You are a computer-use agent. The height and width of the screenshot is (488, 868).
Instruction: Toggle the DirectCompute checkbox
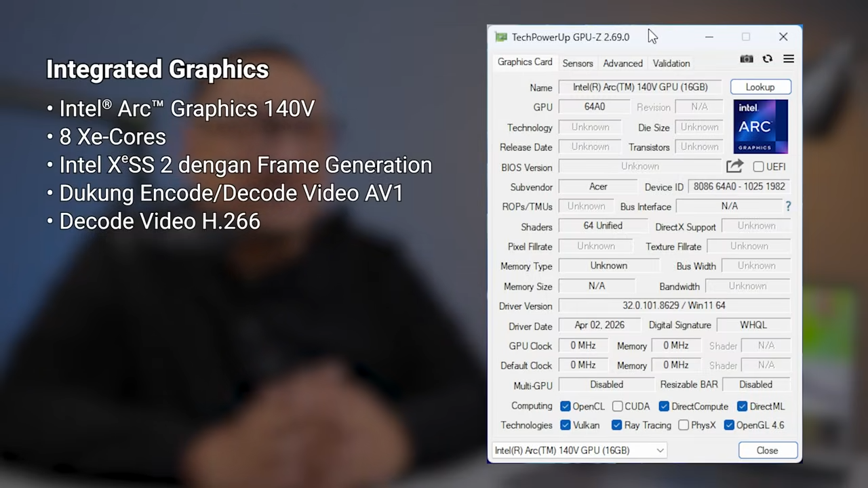click(664, 406)
